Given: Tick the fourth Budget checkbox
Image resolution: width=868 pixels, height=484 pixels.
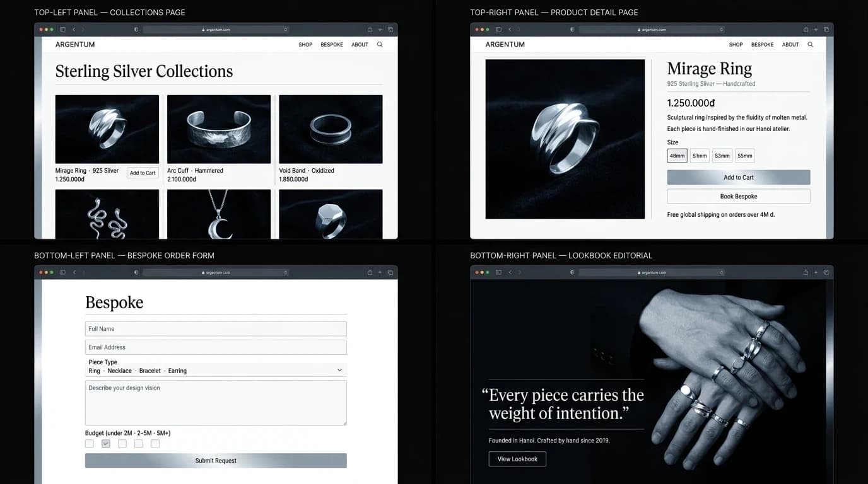Looking at the screenshot, I should point(139,444).
